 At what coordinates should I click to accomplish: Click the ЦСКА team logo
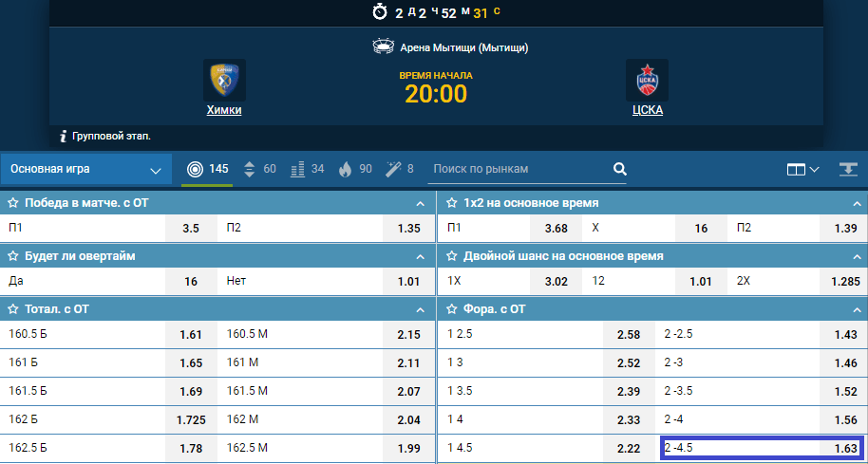[647, 81]
